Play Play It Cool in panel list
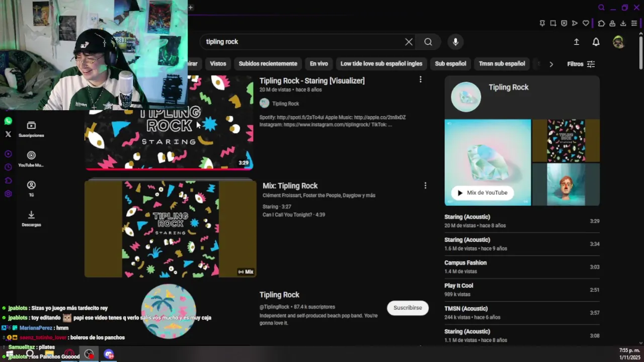 pos(522,290)
